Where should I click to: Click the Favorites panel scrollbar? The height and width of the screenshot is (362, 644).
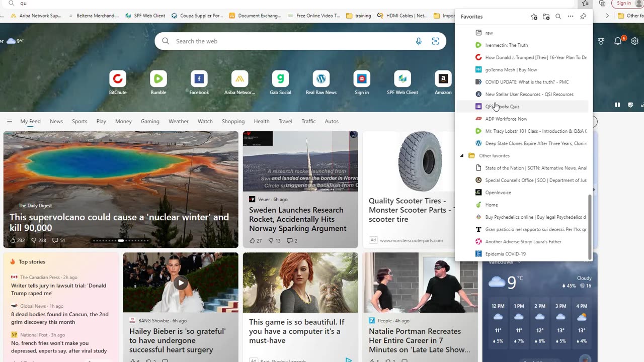(590, 227)
